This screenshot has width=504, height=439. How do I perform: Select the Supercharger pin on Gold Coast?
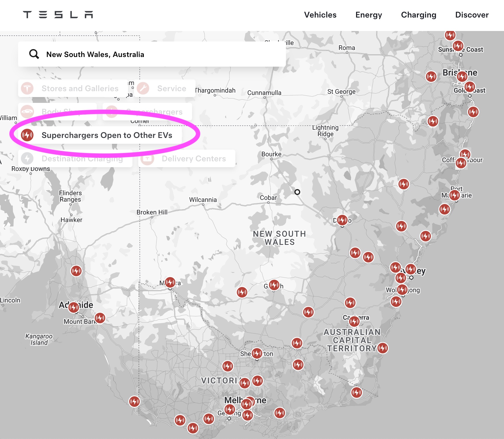coord(470,87)
